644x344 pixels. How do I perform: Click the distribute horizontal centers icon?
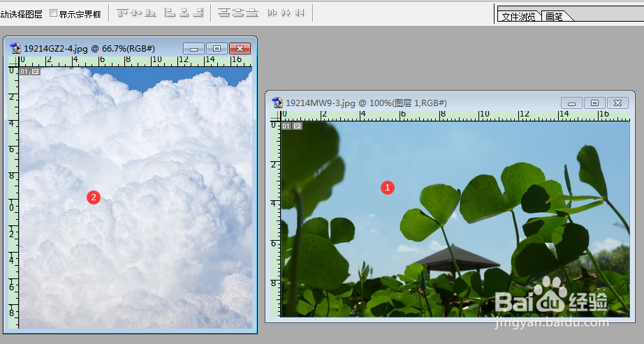click(x=286, y=13)
